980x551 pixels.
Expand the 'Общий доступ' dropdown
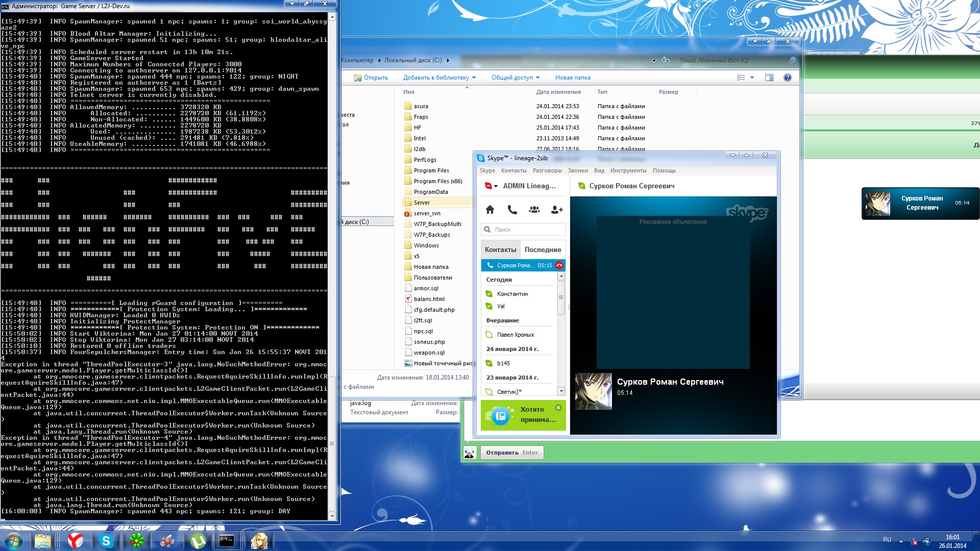tap(515, 78)
